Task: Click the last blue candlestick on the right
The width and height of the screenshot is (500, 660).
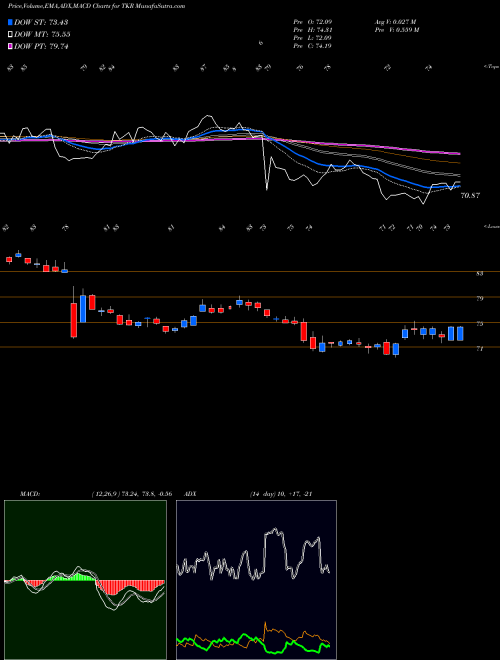Action: [x=460, y=333]
